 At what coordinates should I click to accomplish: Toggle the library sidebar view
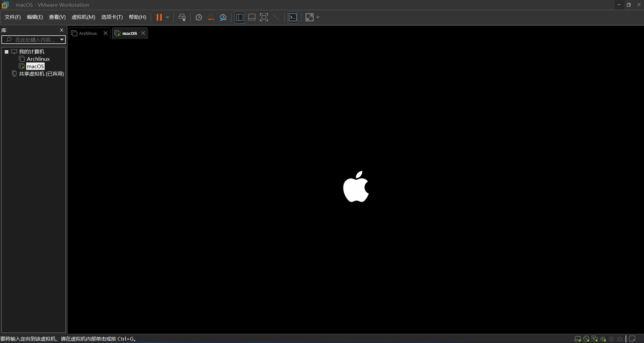click(x=239, y=17)
